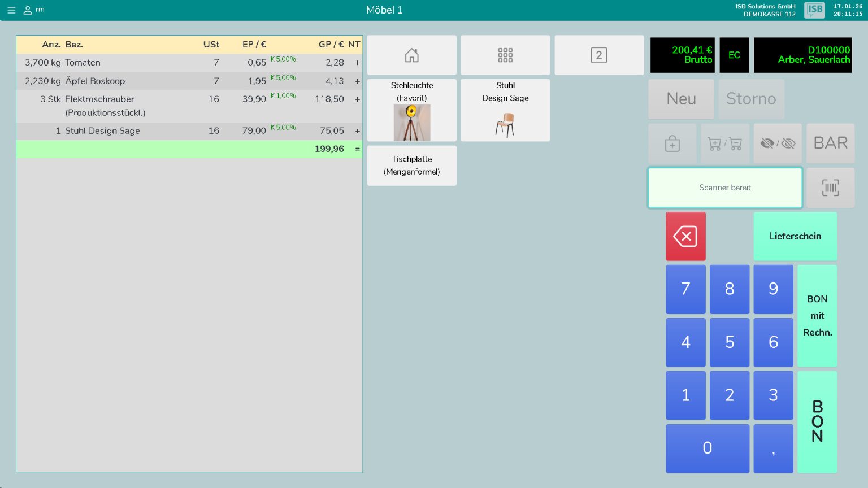The height and width of the screenshot is (488, 868).
Task: Open the hamburger menu
Action: point(11,10)
